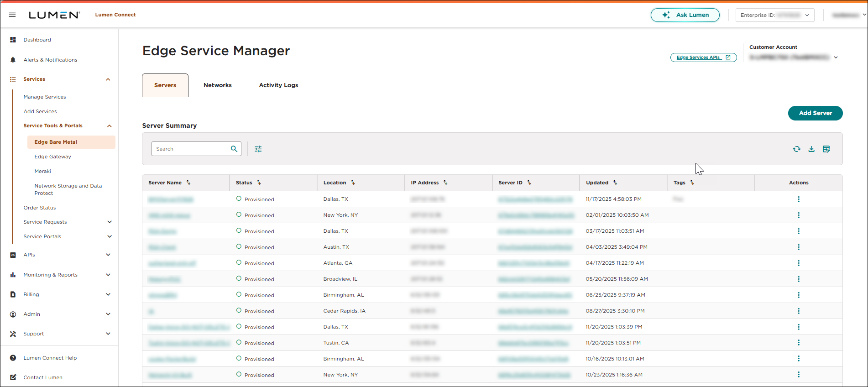Expand Monitoring & Reports

(108, 275)
